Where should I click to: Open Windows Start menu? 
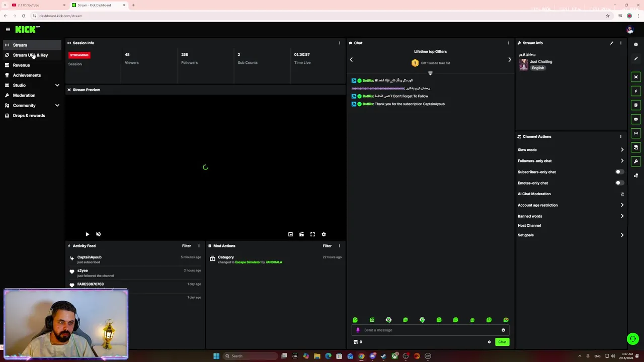[216, 356]
